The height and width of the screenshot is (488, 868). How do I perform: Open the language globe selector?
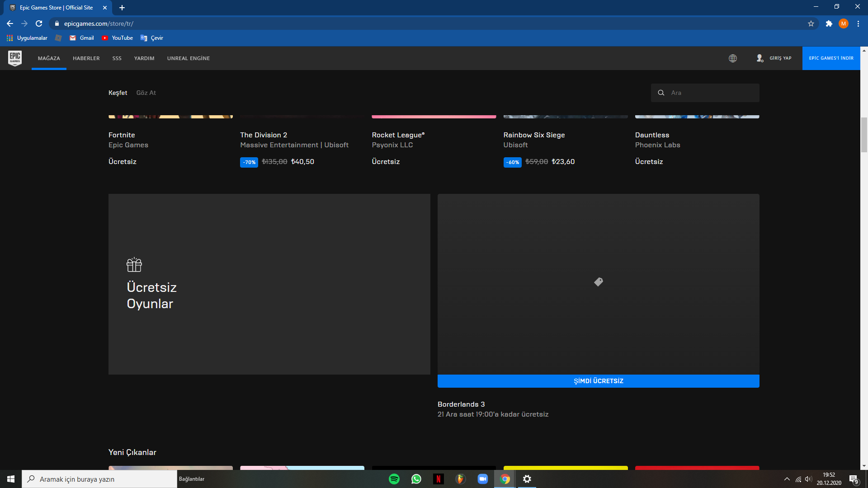[733, 58]
